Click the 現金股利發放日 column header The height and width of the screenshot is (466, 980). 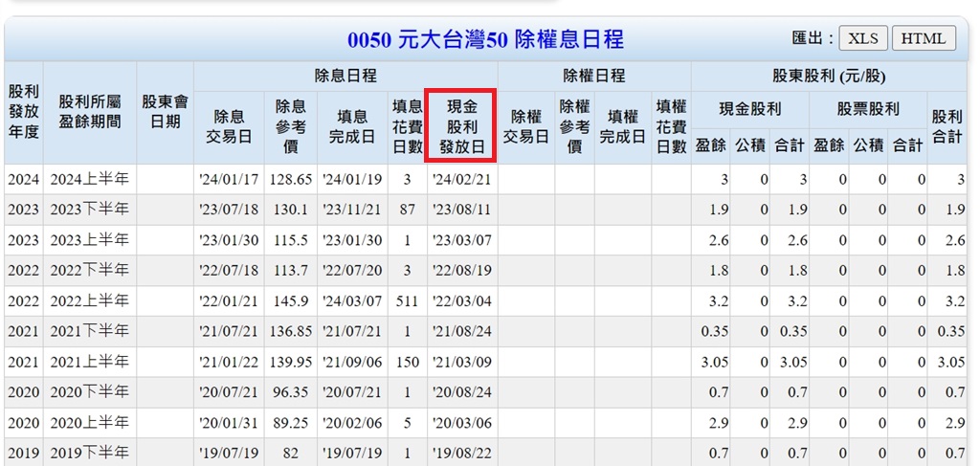[462, 127]
